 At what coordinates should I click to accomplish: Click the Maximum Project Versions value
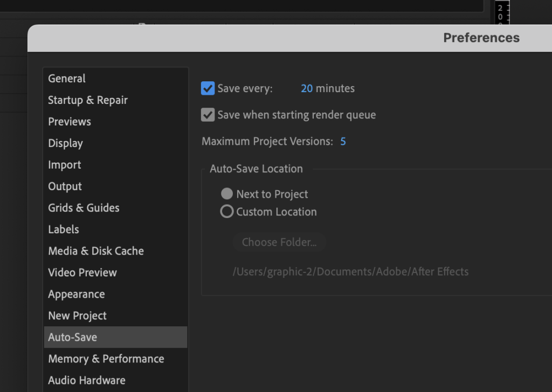[343, 142]
